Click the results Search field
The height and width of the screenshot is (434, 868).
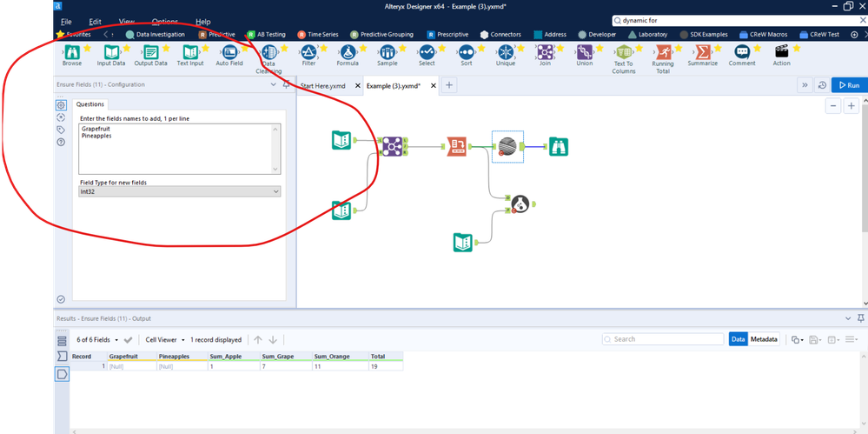pyautogui.click(x=663, y=339)
